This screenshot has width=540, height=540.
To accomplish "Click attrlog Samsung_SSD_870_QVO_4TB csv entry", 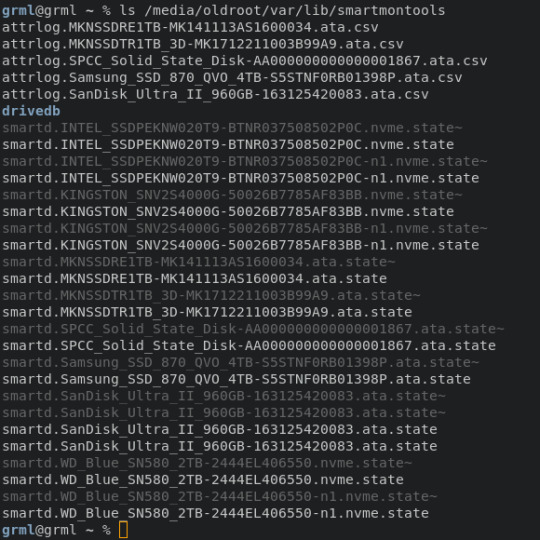I will pyautogui.click(x=232, y=78).
